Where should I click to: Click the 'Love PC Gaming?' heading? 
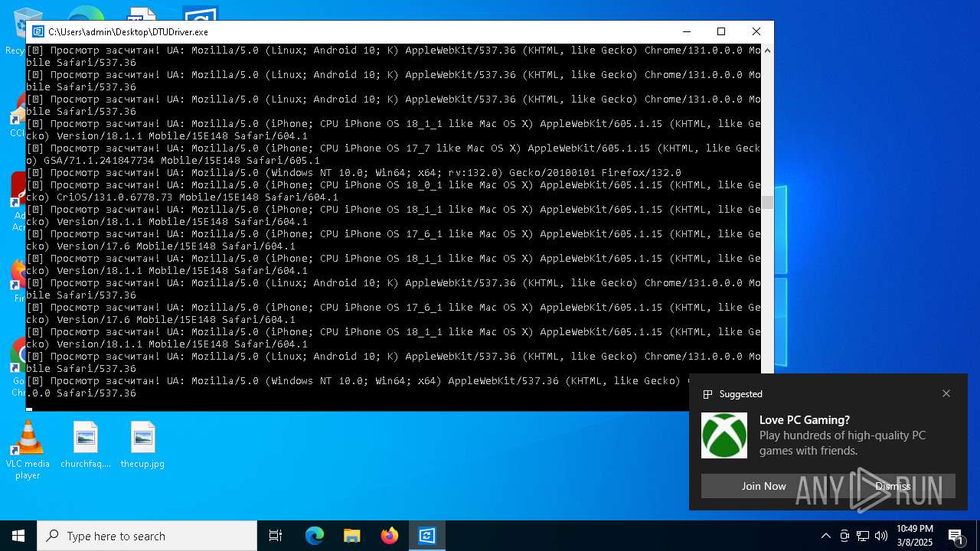[x=805, y=419]
